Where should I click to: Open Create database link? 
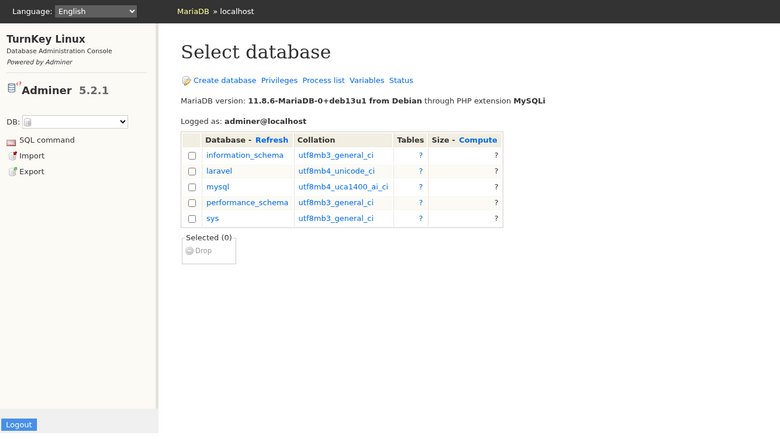point(225,81)
